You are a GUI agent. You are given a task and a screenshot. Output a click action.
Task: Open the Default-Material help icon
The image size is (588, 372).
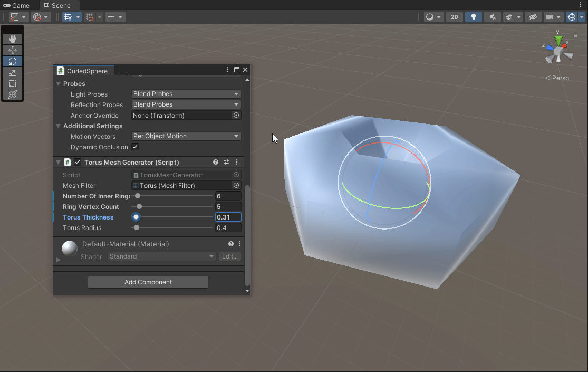click(231, 244)
